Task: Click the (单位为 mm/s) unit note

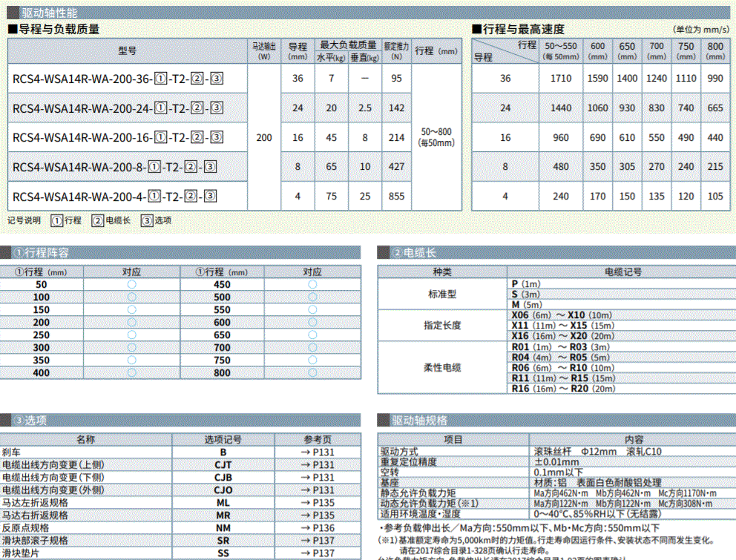Action: pos(701,30)
